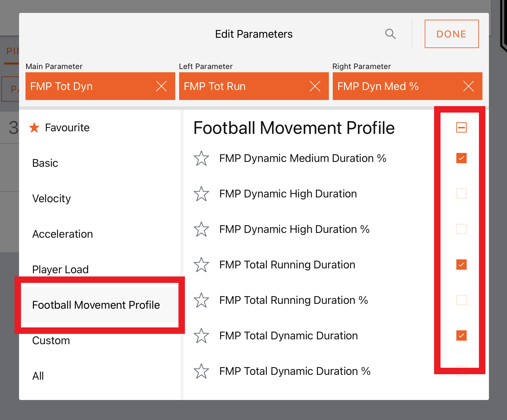Uncheck FMP Total Running Duration checkbox
507x420 pixels.
461,265
